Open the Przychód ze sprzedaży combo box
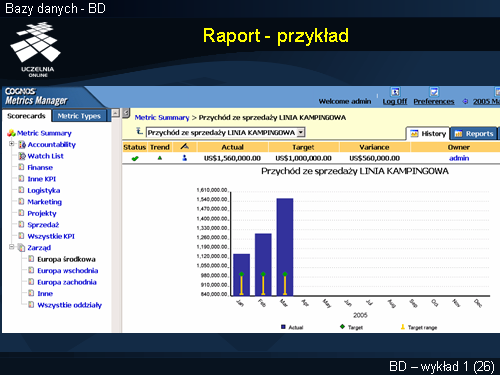The height and width of the screenshot is (375, 500). pos(225,132)
